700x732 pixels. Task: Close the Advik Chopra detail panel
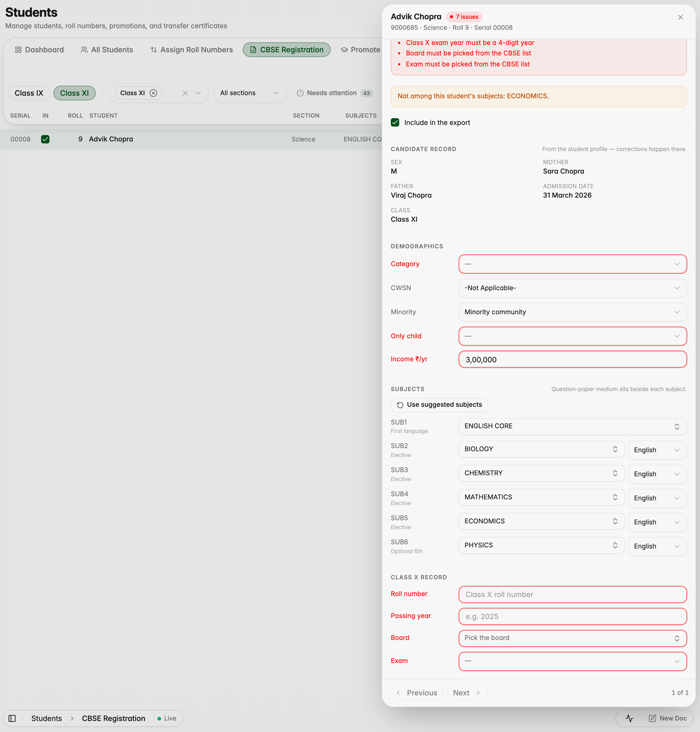tap(680, 18)
